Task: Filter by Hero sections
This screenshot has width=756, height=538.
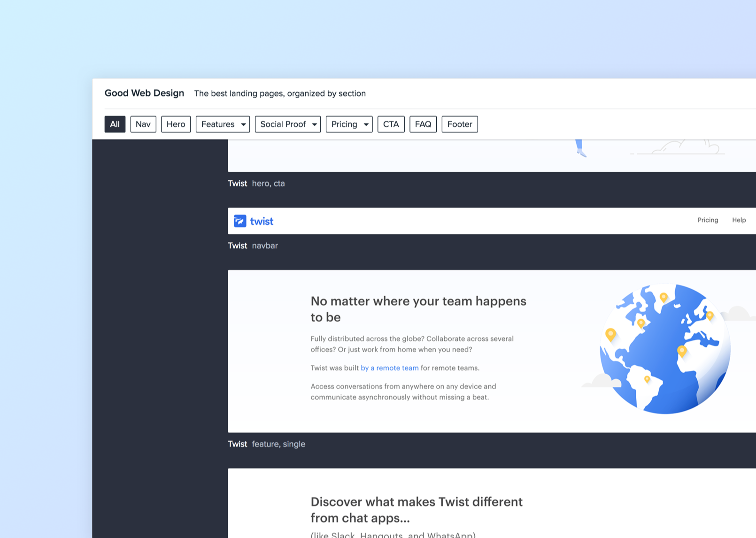Action: point(176,124)
